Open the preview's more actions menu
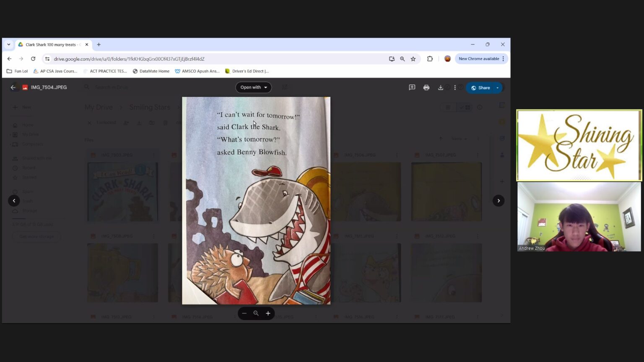Image resolution: width=644 pixels, height=362 pixels. [455, 88]
